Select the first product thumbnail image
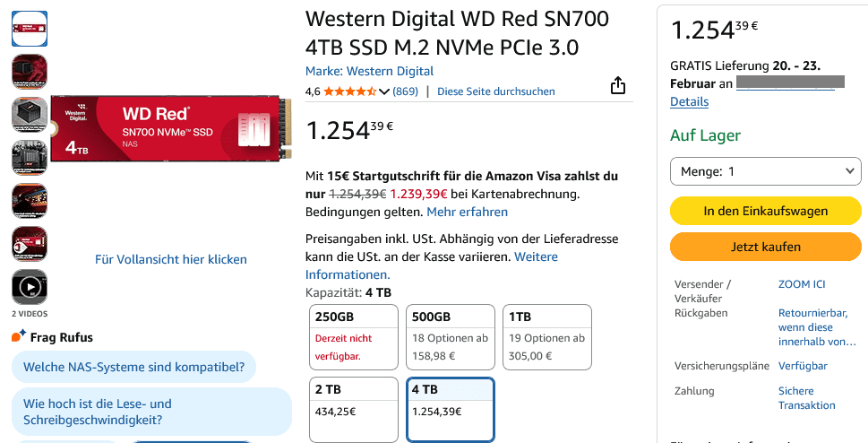Screen dimensions: 868x443 [x=29, y=29]
